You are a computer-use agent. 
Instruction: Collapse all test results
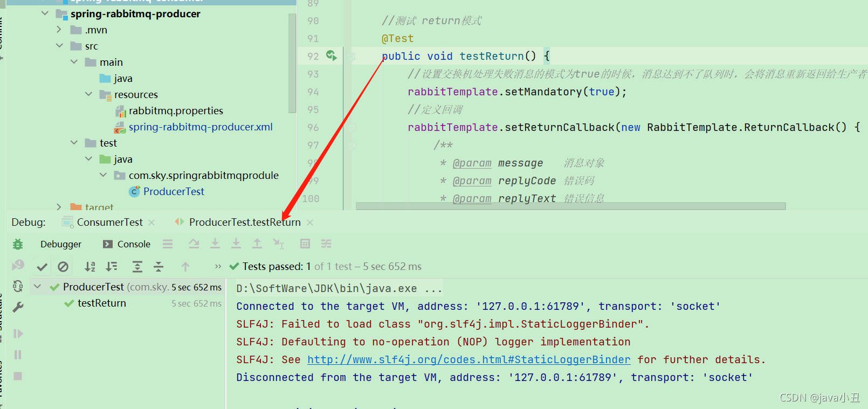click(159, 266)
